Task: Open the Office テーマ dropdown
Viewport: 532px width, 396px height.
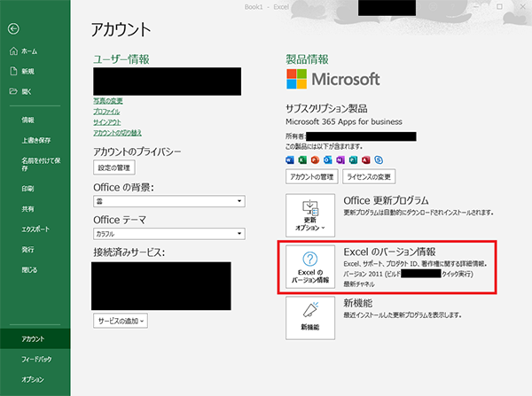Action: click(x=169, y=234)
